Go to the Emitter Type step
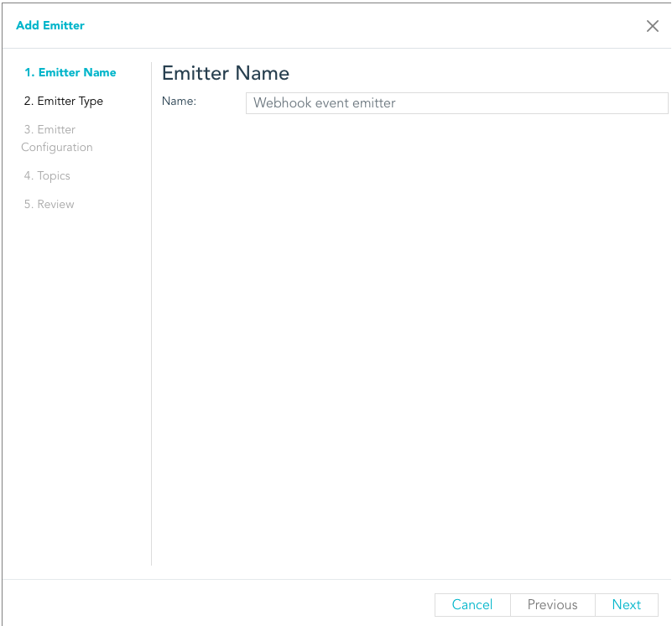Image resolution: width=672 pixels, height=626 pixels. click(64, 102)
